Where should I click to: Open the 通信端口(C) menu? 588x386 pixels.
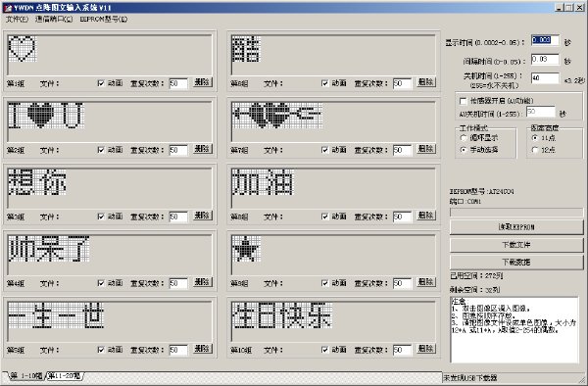(54, 19)
